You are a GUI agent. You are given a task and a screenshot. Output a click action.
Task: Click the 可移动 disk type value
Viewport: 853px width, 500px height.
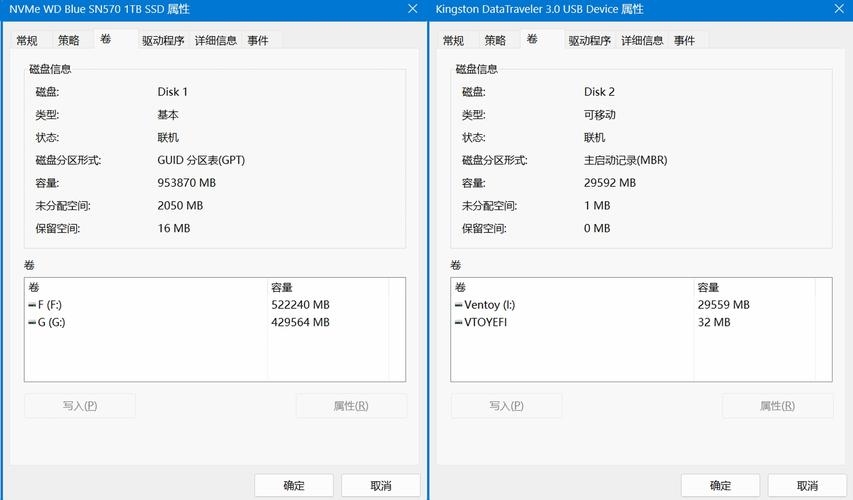point(599,115)
